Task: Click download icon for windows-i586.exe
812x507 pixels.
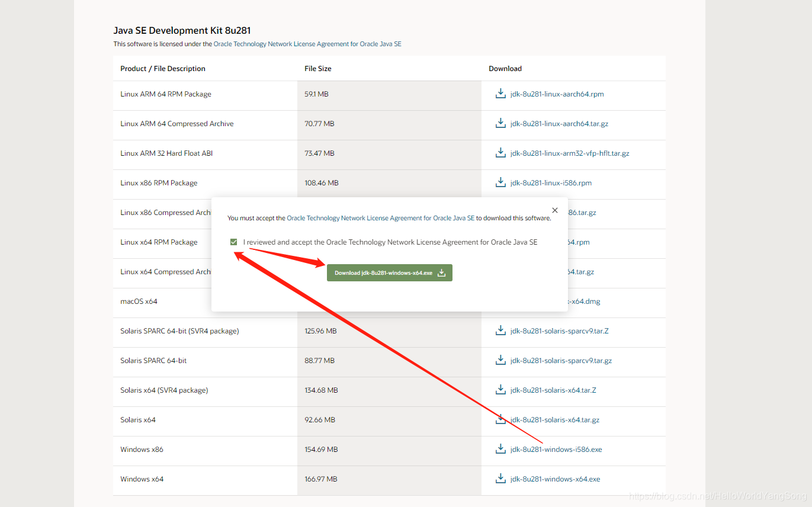Action: click(x=500, y=449)
